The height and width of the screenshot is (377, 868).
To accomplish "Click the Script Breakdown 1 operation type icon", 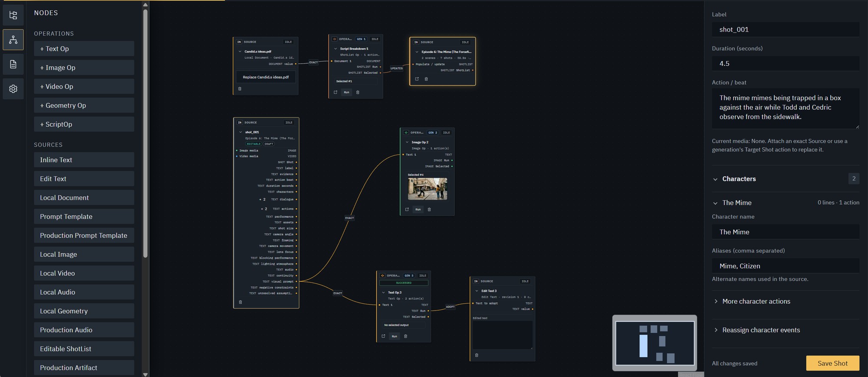I will pyautogui.click(x=335, y=39).
